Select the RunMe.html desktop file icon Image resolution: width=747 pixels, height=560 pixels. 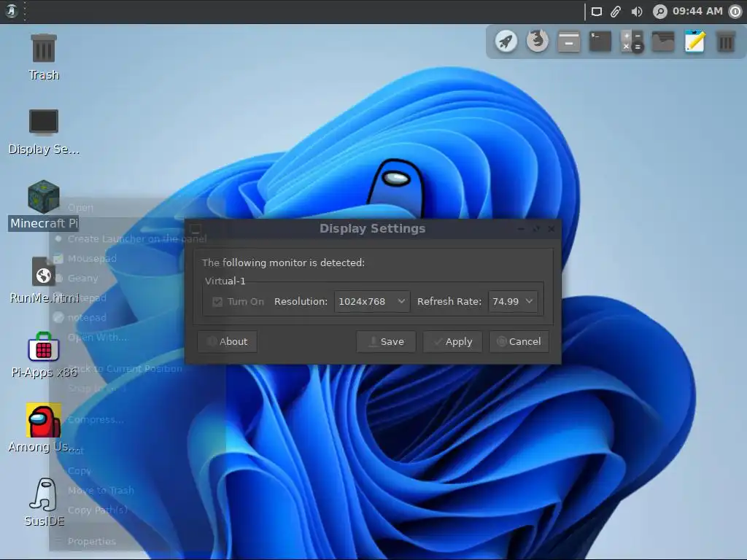tap(44, 281)
